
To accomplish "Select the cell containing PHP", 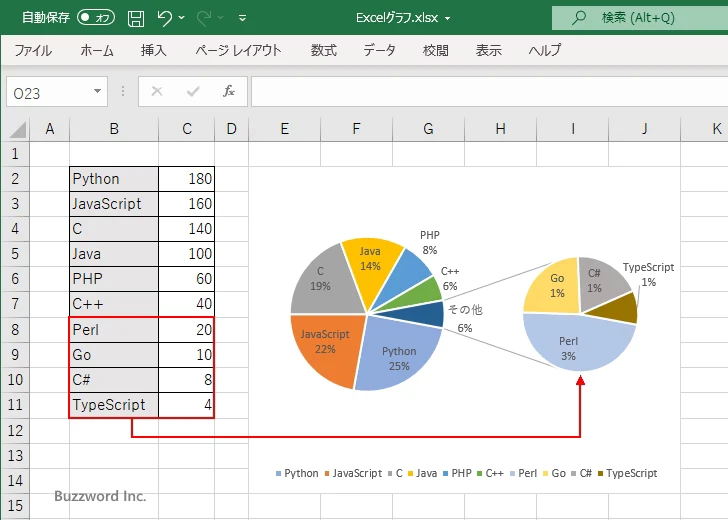I will (x=114, y=279).
